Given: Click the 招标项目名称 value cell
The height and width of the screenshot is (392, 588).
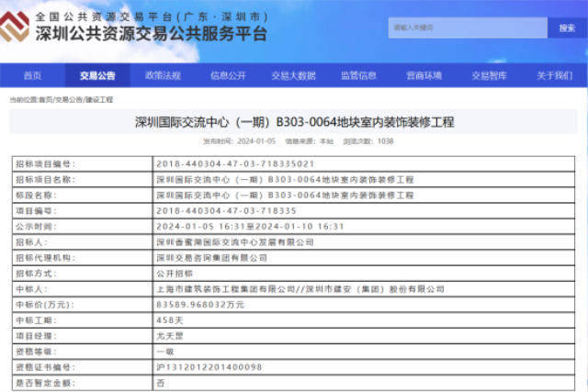Looking at the screenshot, I should coord(364,180).
